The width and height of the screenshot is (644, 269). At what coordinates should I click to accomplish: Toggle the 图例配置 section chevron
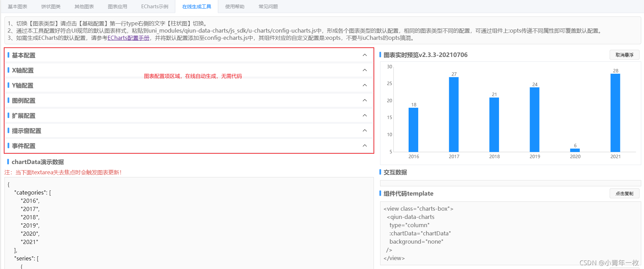(365, 101)
